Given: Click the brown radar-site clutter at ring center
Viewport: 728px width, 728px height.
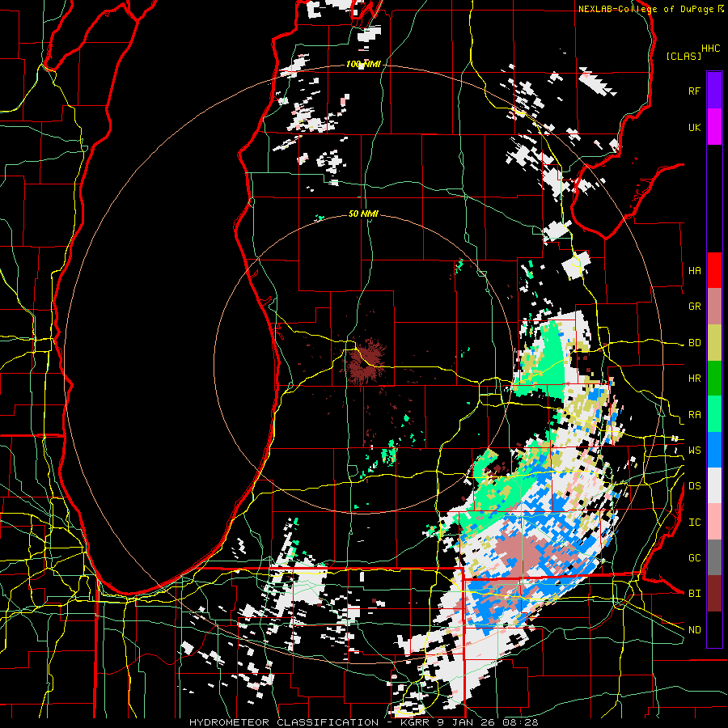Looking at the screenshot, I should click(x=366, y=362).
